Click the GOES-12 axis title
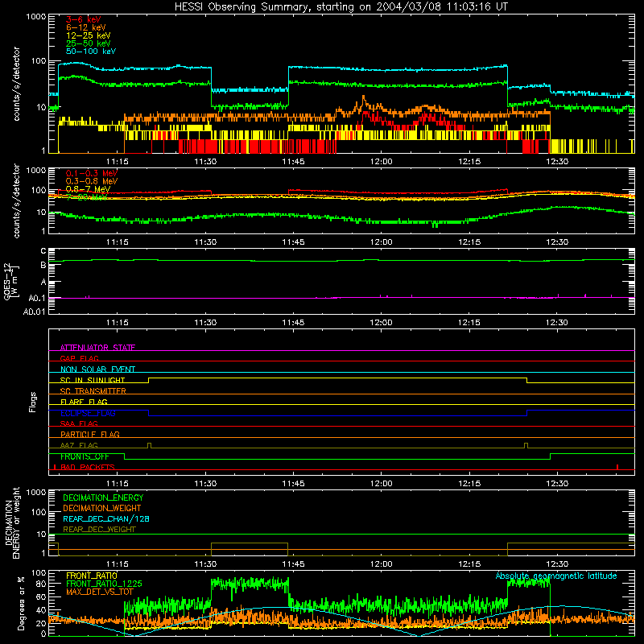Viewport: 644px width, 644px height. click(11, 281)
